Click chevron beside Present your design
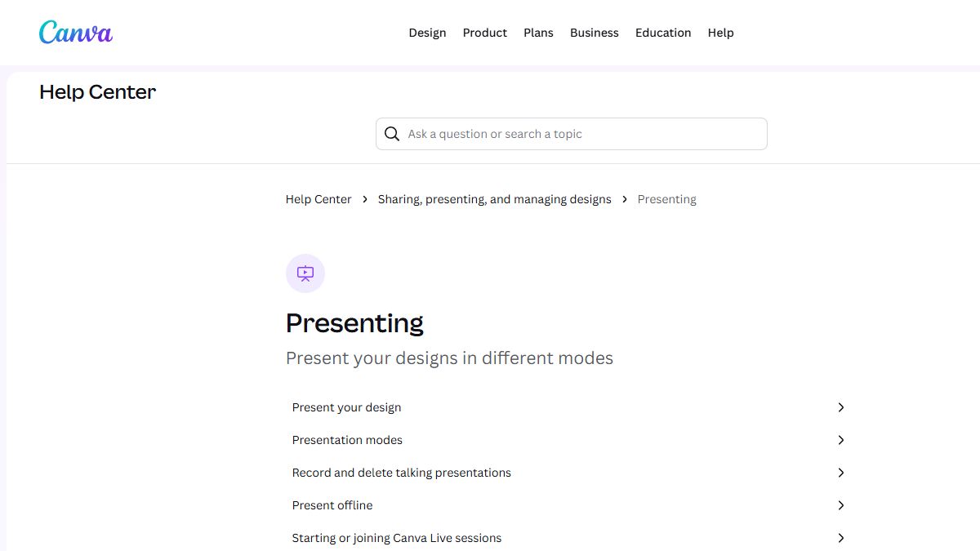 pos(841,407)
